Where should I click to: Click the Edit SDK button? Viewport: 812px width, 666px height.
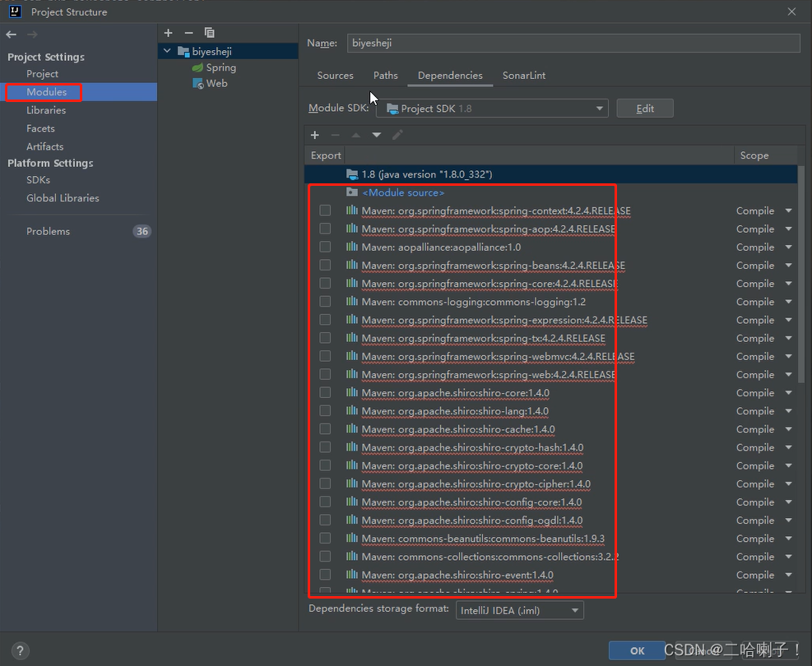tap(645, 109)
